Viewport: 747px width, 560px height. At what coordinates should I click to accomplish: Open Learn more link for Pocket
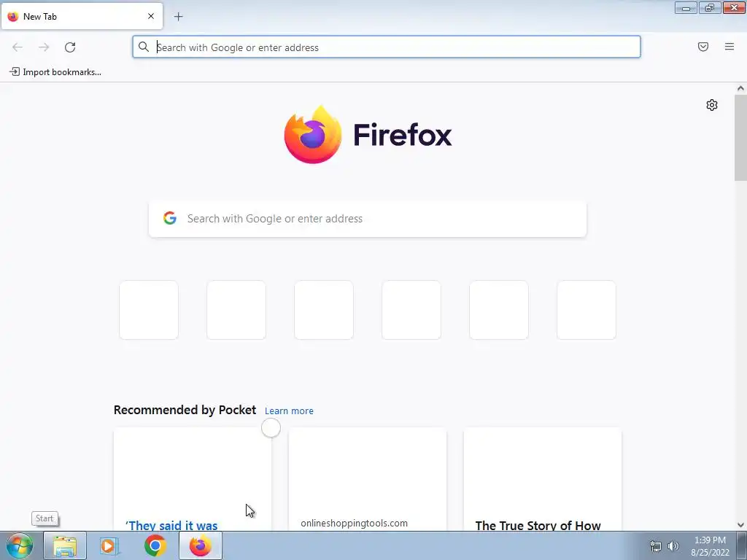click(289, 411)
